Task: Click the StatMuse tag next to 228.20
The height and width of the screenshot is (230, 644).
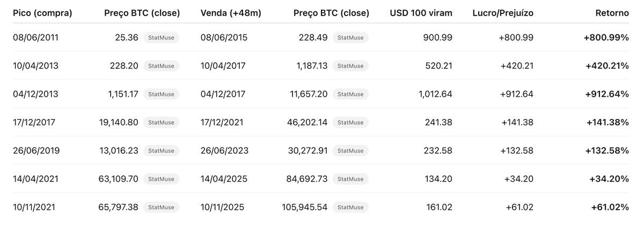Action: tap(161, 66)
